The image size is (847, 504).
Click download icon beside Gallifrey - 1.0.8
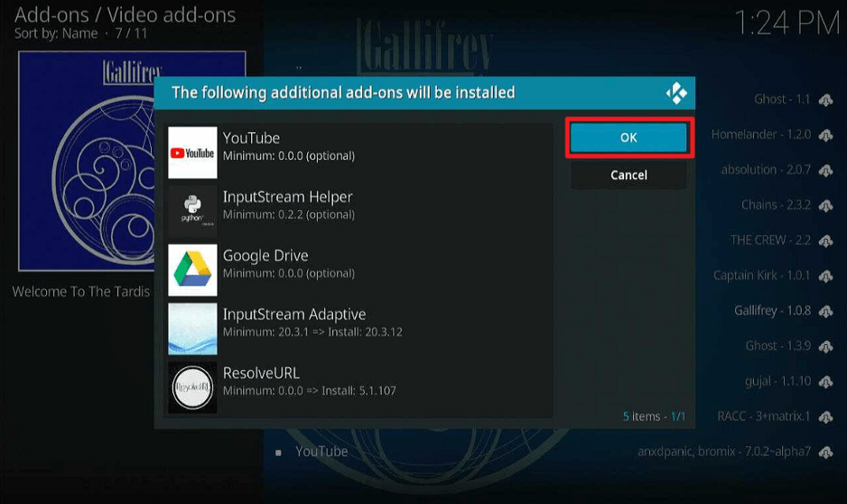click(826, 311)
